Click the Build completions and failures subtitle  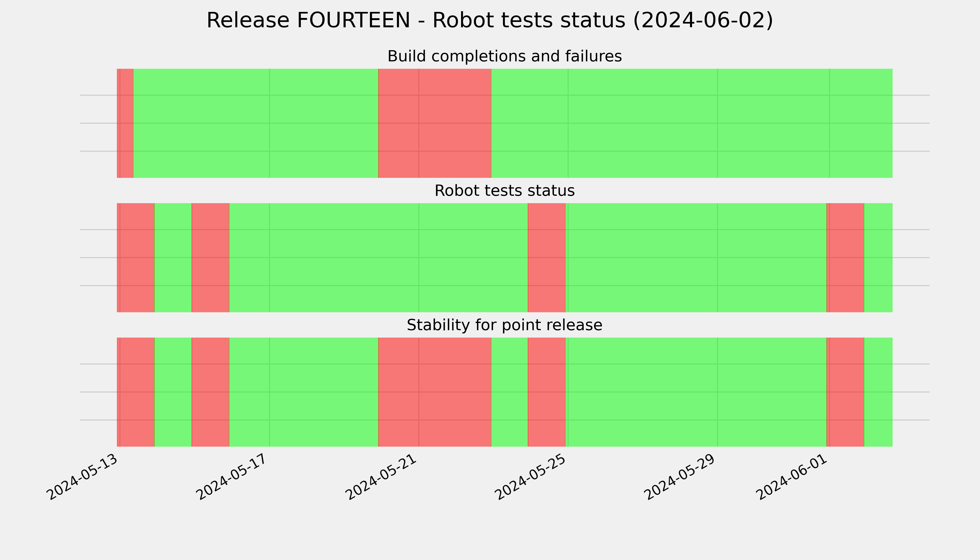coord(504,56)
